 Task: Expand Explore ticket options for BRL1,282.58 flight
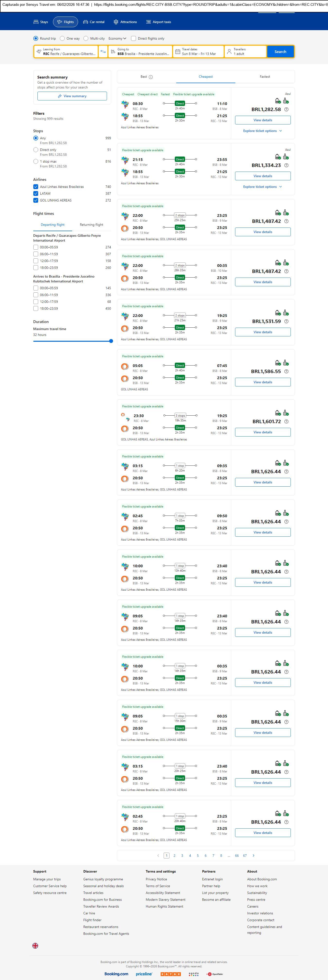click(x=263, y=131)
